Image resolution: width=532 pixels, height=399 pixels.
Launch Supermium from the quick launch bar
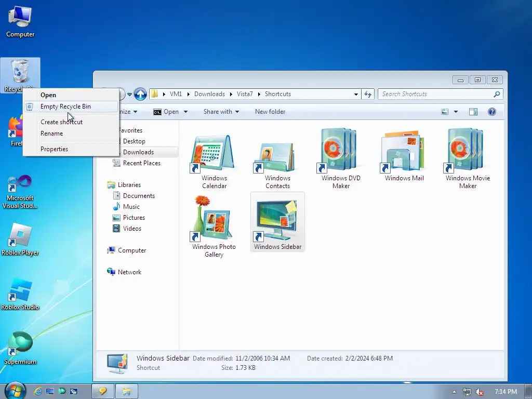[x=62, y=392]
